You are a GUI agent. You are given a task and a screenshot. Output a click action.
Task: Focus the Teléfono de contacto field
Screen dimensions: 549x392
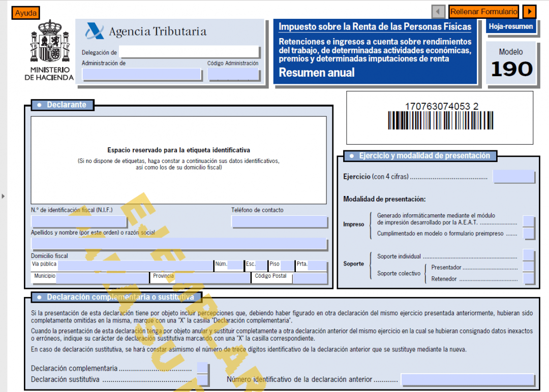279,222
